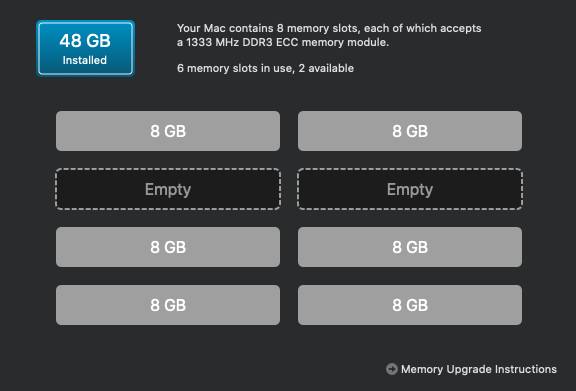Choose the right dashed Empty memory slot
Viewport: 576px width, 391px height.
[x=410, y=189]
